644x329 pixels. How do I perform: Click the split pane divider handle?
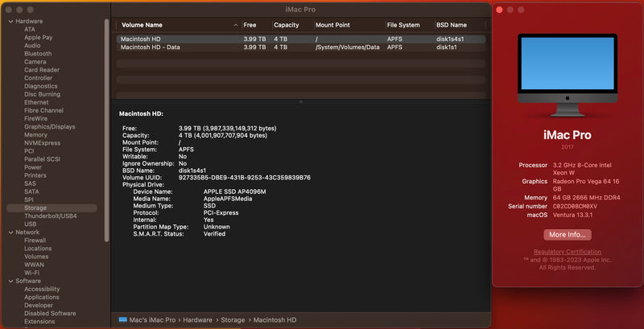[x=300, y=101]
